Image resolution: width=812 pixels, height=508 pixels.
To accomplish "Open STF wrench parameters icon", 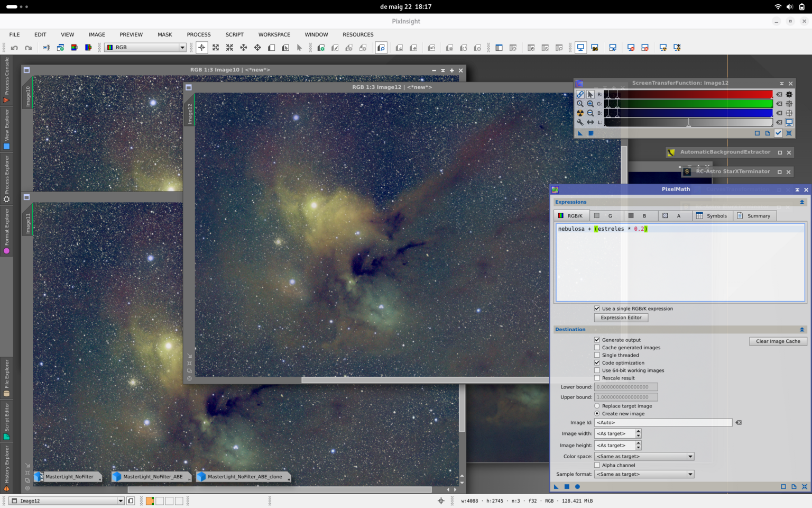I will [x=580, y=122].
